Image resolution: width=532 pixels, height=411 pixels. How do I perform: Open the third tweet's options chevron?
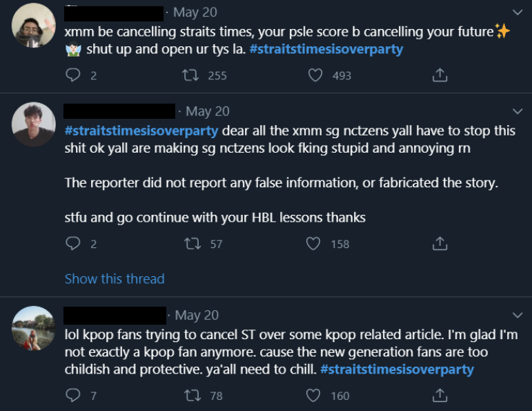point(518,315)
